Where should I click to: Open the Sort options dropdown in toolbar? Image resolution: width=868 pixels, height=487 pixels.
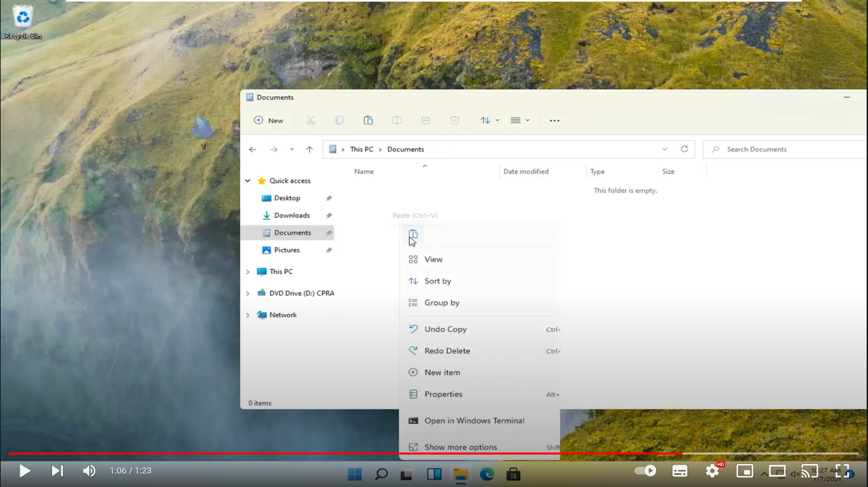(490, 120)
